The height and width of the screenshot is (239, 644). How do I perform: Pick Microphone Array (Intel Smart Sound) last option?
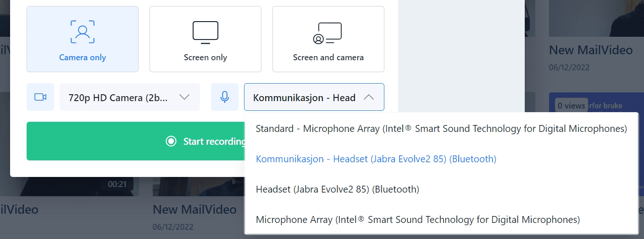[x=441, y=220]
